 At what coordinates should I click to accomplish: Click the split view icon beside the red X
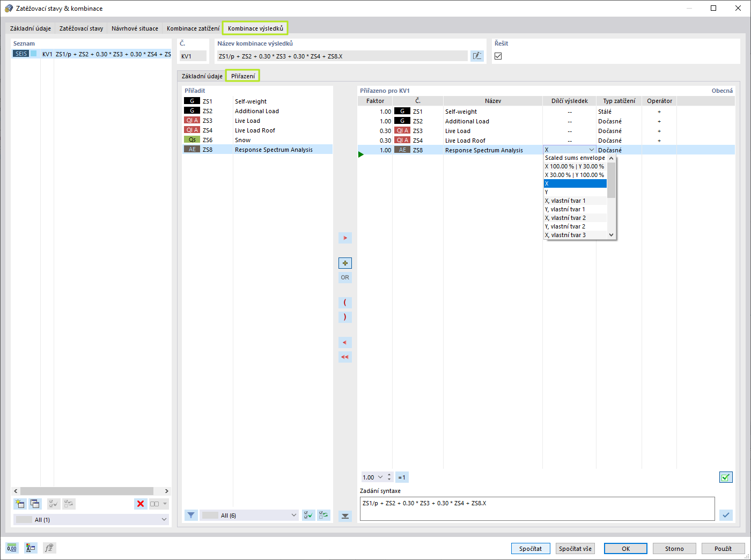pyautogui.click(x=154, y=504)
